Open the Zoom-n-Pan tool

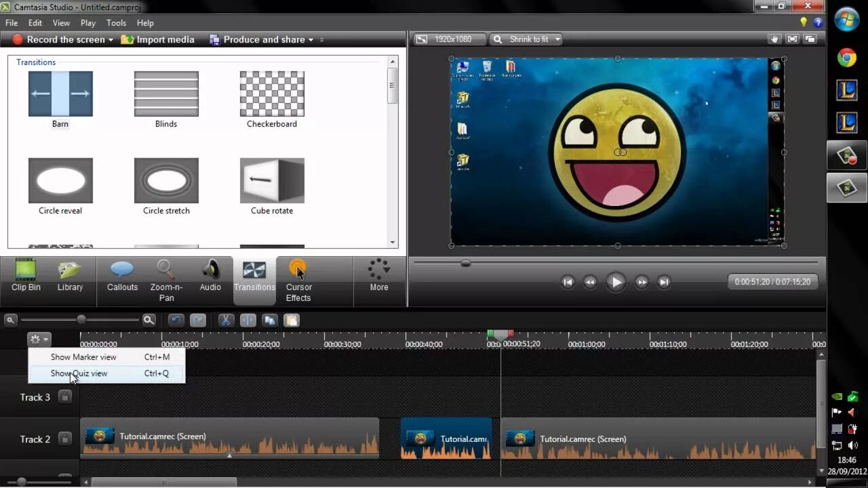click(x=166, y=280)
